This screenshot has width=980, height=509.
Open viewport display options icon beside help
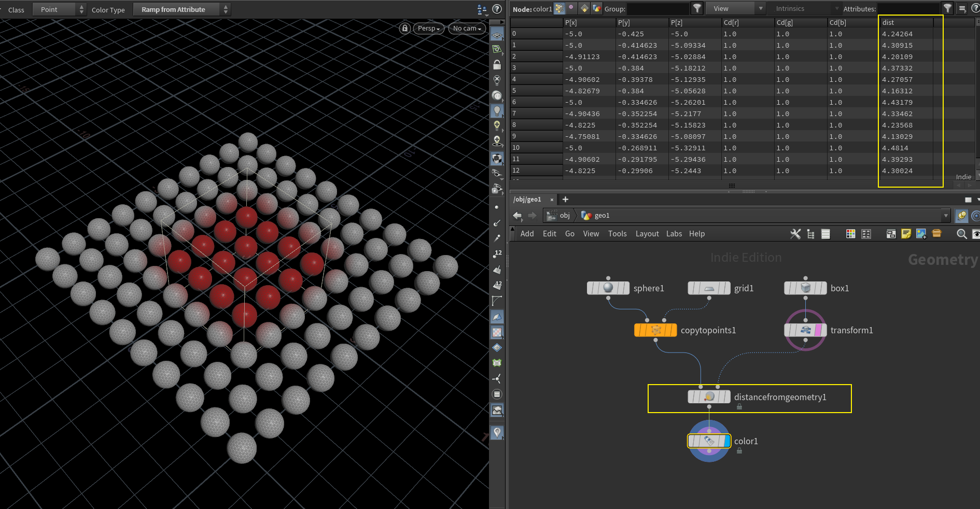coord(482,9)
